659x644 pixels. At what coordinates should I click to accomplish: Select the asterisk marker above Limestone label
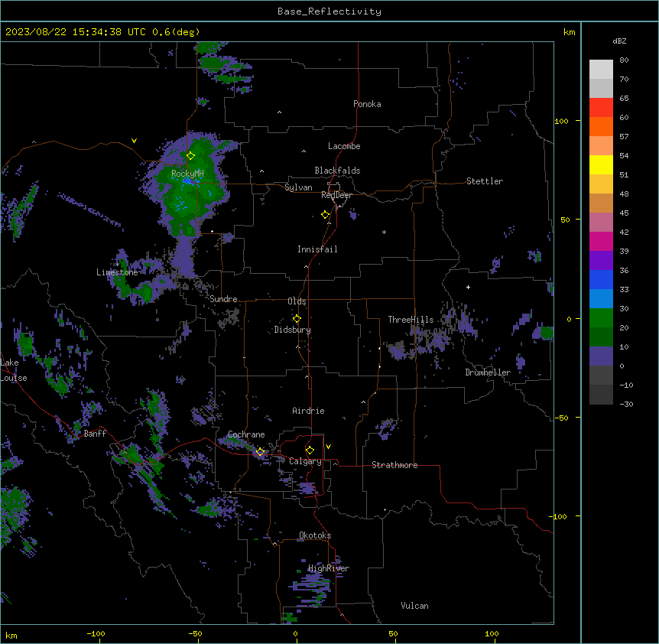coord(117,265)
